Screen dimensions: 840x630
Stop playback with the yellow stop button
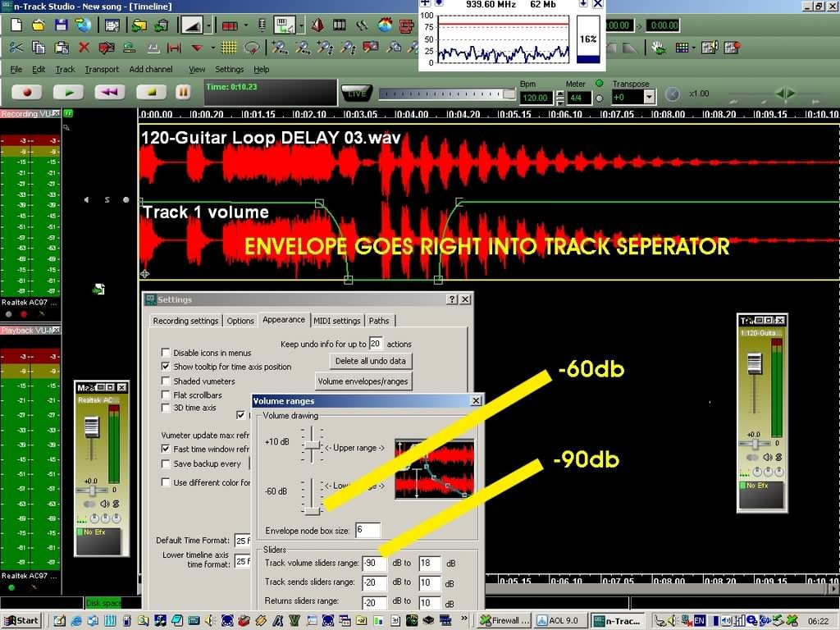click(x=151, y=92)
